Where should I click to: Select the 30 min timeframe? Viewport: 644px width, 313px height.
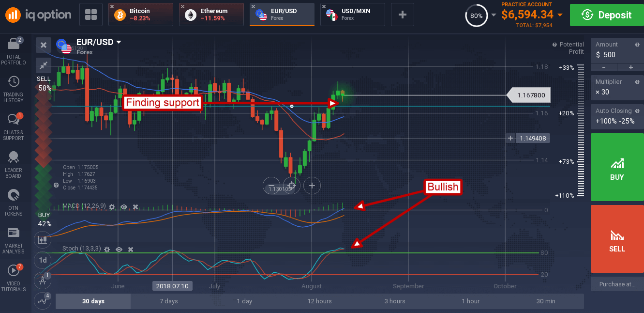pos(546,301)
